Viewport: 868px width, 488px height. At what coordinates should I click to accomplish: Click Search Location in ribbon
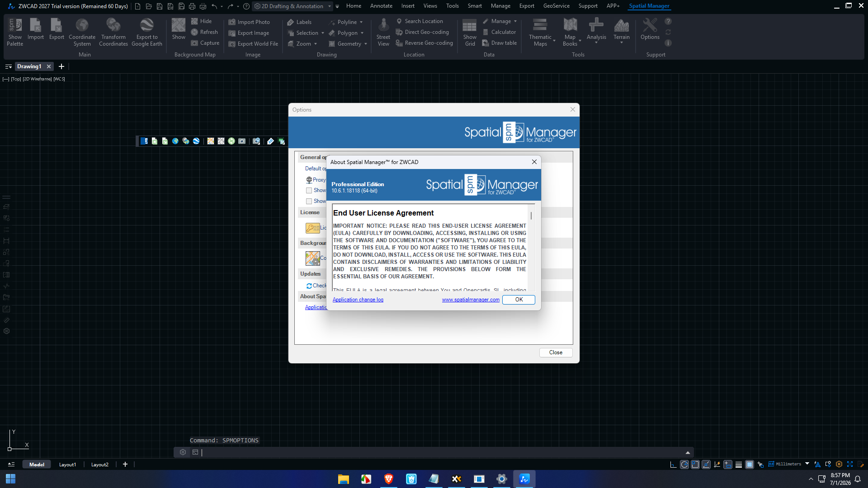coord(420,21)
